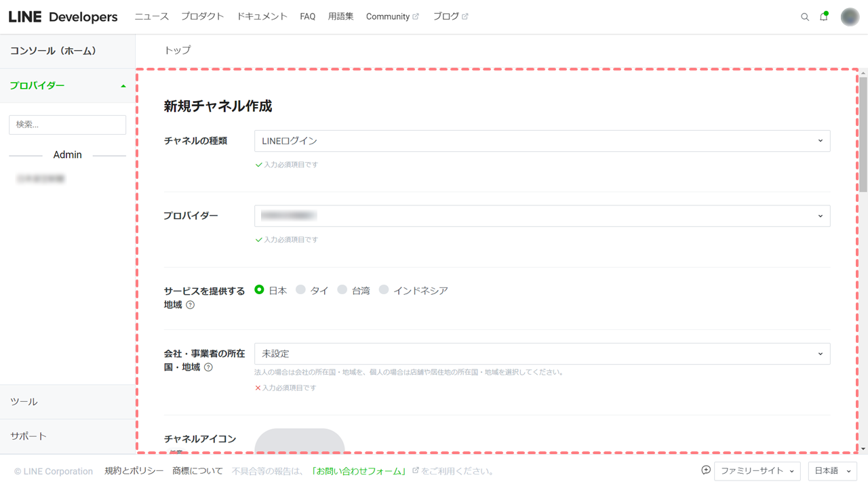Click external link icon after お問い合わせフォーム

tap(416, 470)
